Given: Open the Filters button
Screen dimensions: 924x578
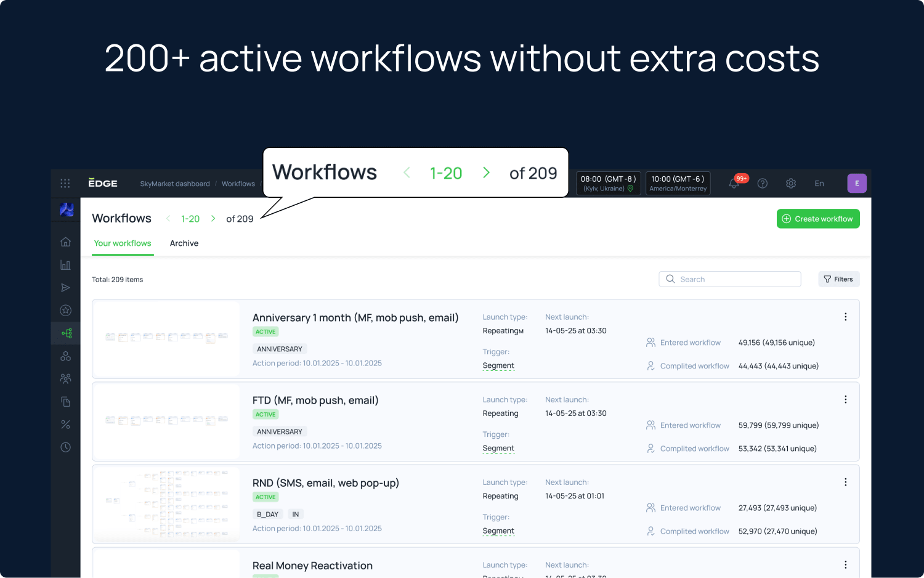Looking at the screenshot, I should [839, 279].
